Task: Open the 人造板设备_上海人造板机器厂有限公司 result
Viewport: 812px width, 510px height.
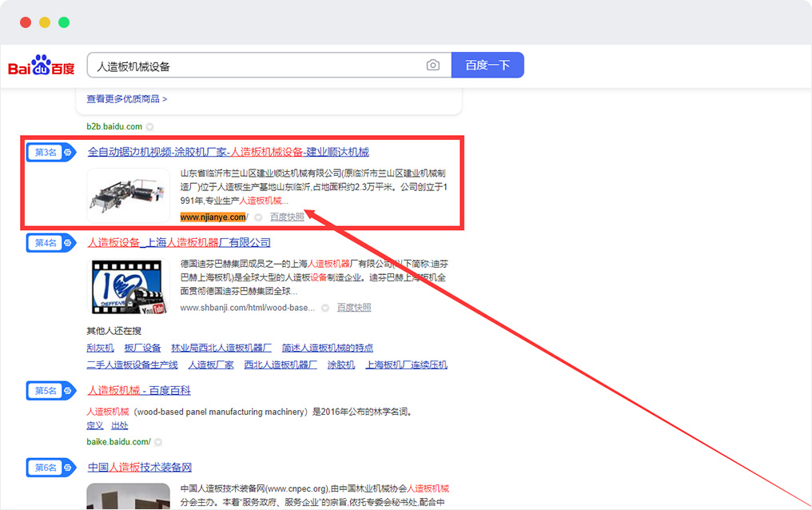Action: click(179, 243)
